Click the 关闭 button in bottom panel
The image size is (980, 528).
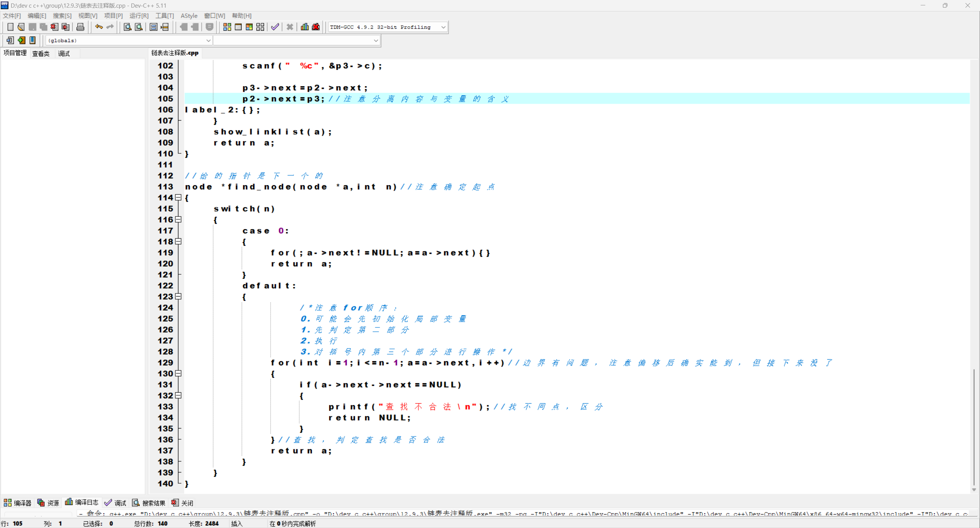(183, 503)
